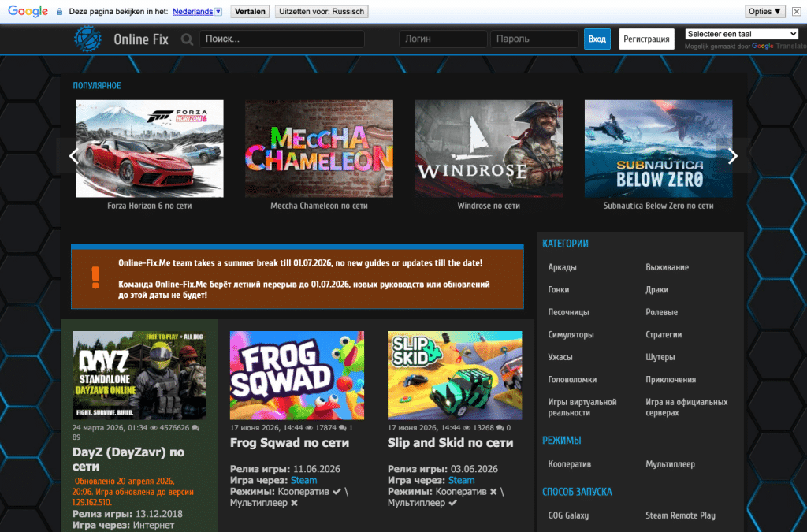Go to next popular games slide
The image size is (807, 532).
click(x=732, y=156)
